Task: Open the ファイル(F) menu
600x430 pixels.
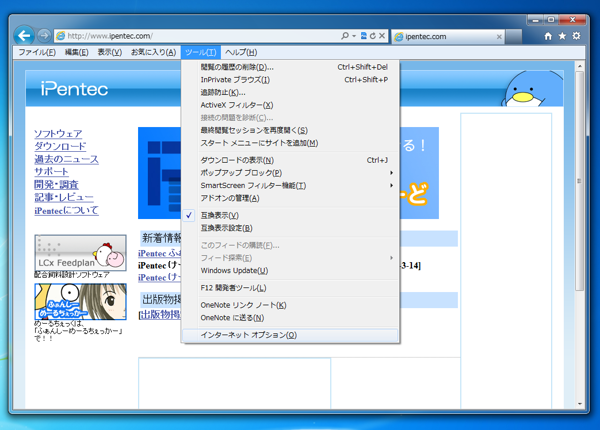Action: coord(37,52)
